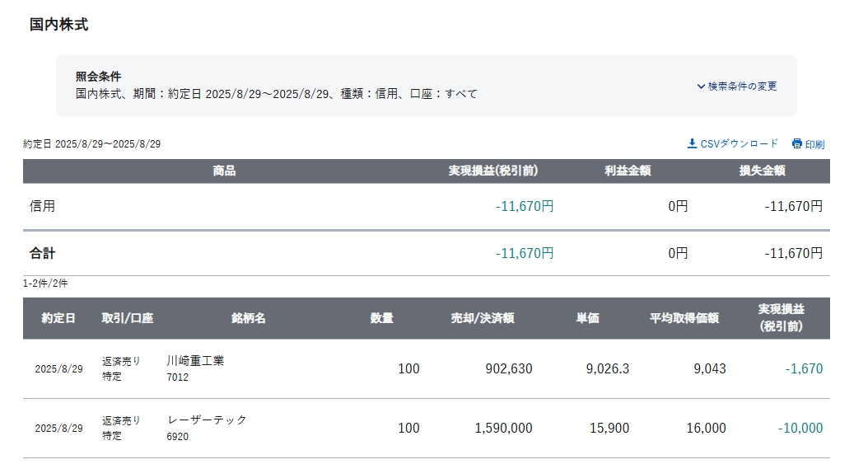This screenshot has height=464, width=868.
Task: Click the printer icon
Action: tap(797, 144)
